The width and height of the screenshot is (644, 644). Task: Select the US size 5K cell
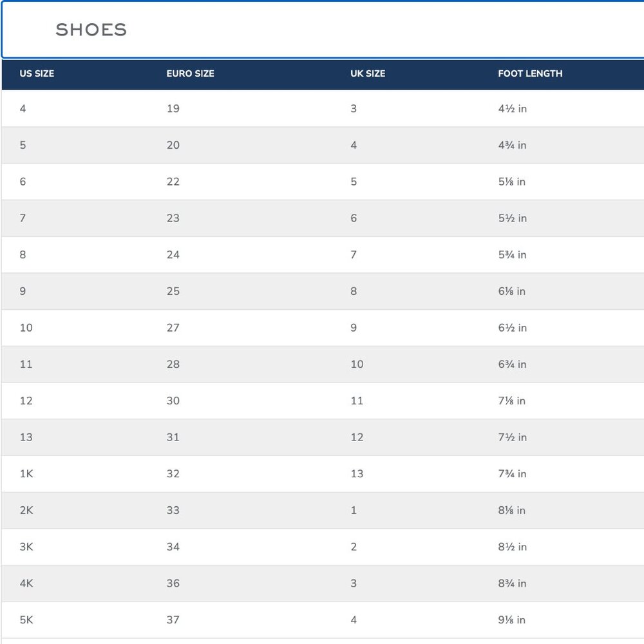click(26, 620)
